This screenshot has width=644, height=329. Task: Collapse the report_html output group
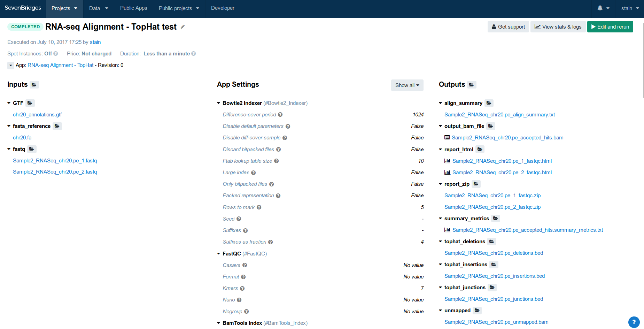click(441, 150)
